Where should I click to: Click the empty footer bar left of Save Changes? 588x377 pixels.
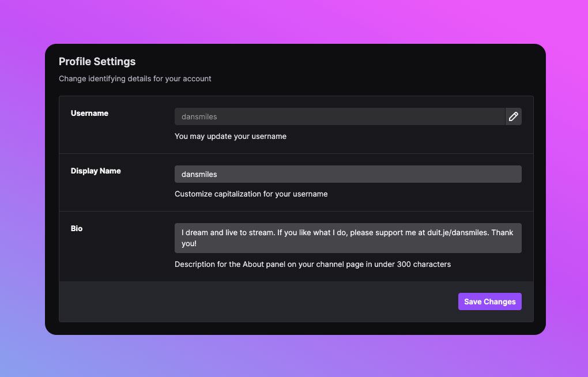tap(254, 301)
